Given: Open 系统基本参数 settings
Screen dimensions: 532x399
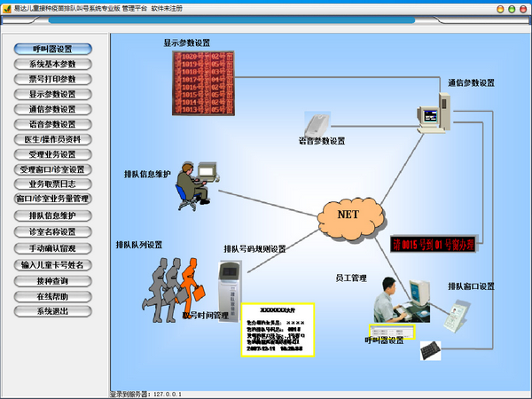Looking at the screenshot, I should 54,65.
